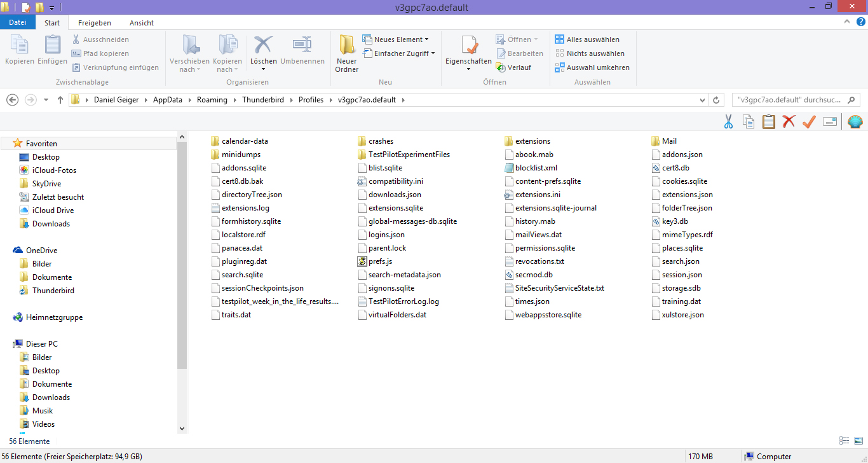Click the orange checkmark properties icon
The height and width of the screenshot is (463, 868).
pos(809,121)
